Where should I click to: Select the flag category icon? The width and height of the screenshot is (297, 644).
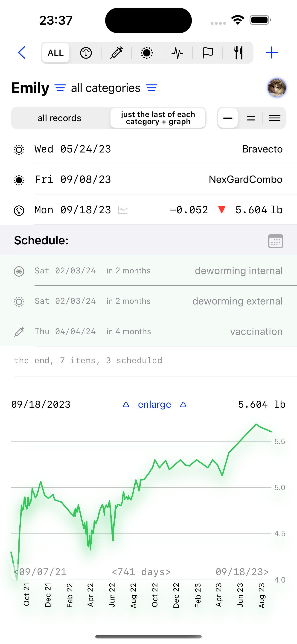tap(208, 53)
